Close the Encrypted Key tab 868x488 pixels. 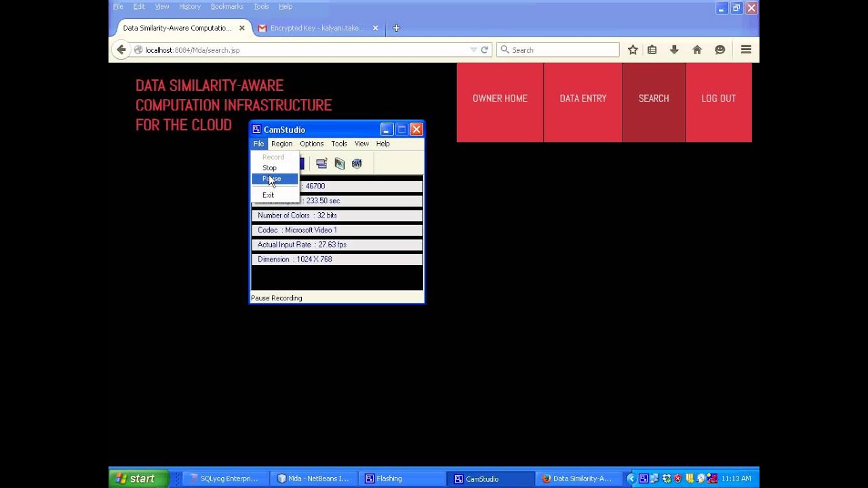click(x=375, y=28)
